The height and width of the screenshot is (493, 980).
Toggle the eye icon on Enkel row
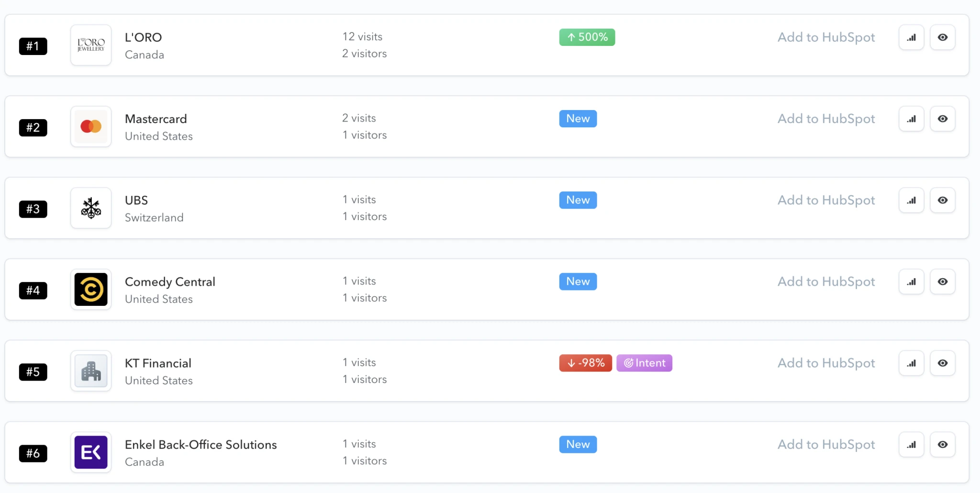click(943, 444)
